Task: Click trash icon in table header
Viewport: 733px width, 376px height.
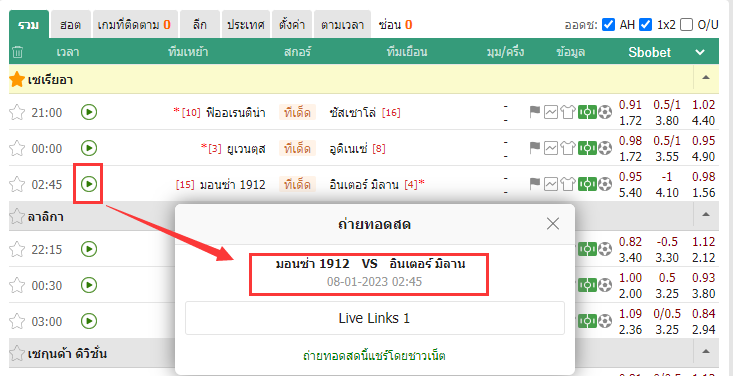Action: 17,52
